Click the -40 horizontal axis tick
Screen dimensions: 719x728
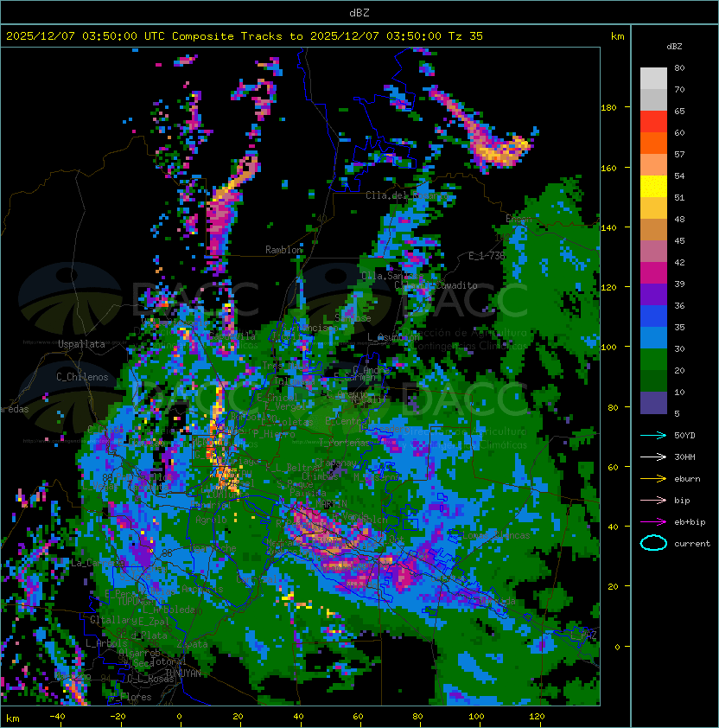tap(57, 717)
